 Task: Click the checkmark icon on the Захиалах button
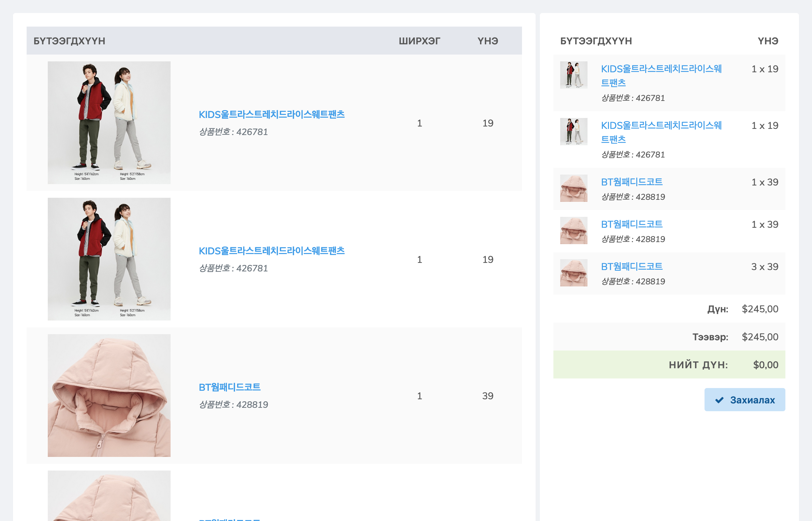pos(719,400)
